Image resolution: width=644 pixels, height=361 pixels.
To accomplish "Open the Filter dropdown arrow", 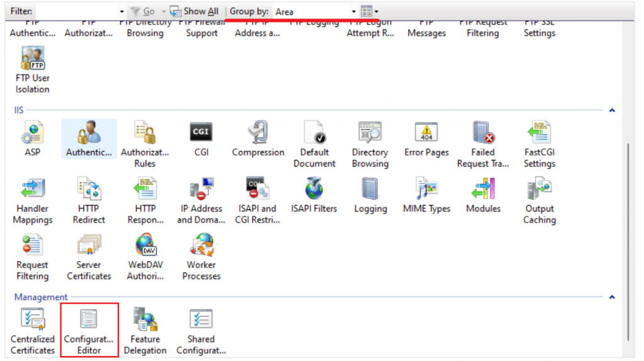I will pos(121,11).
